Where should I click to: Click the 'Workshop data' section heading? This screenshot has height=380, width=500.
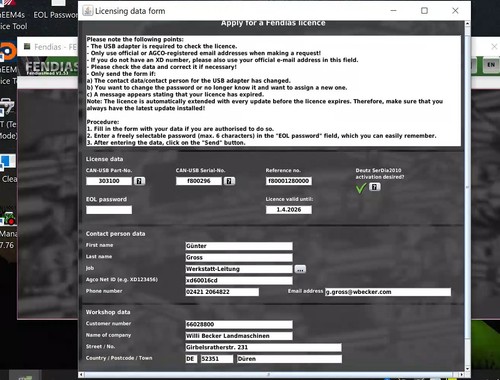coord(108,312)
